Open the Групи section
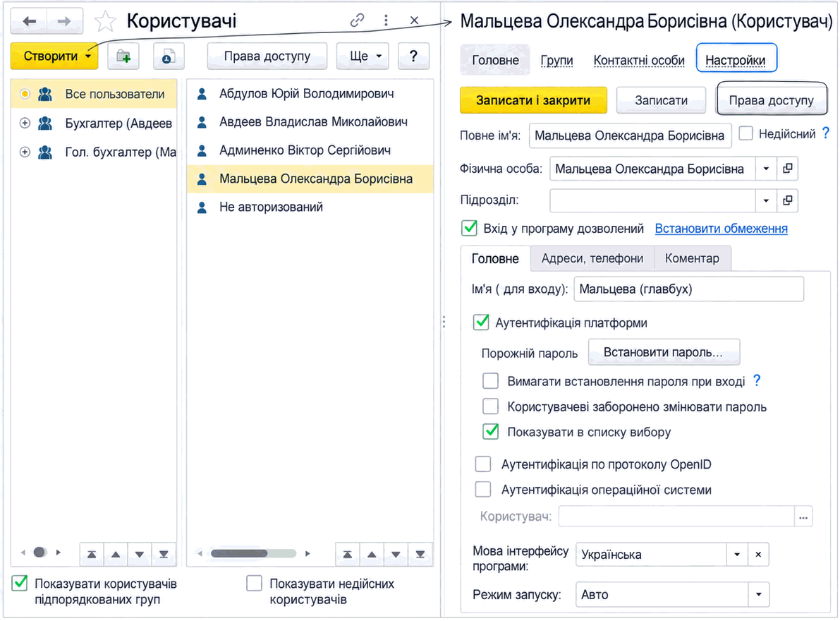This screenshot has height=621, width=840. [x=556, y=60]
